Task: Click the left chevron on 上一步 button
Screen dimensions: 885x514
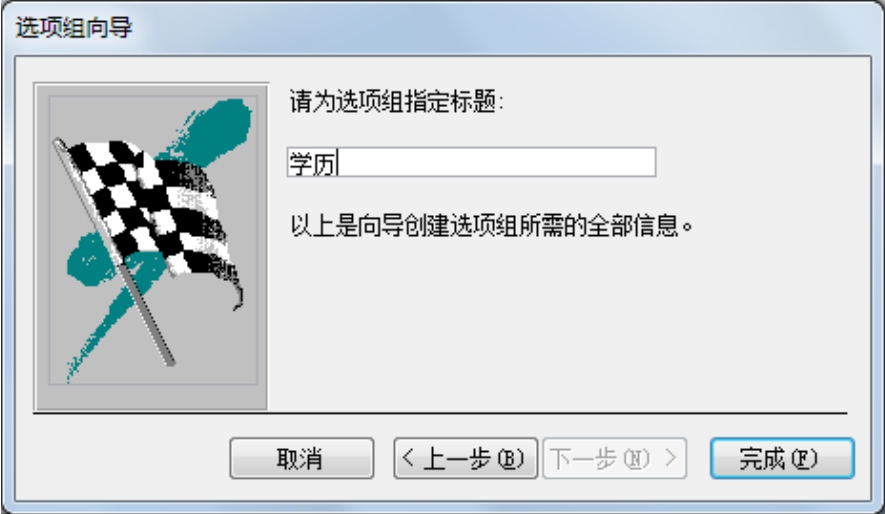Action: click(x=408, y=458)
